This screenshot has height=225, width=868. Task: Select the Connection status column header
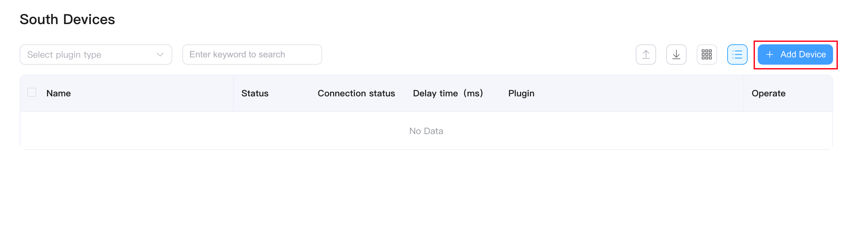356,93
